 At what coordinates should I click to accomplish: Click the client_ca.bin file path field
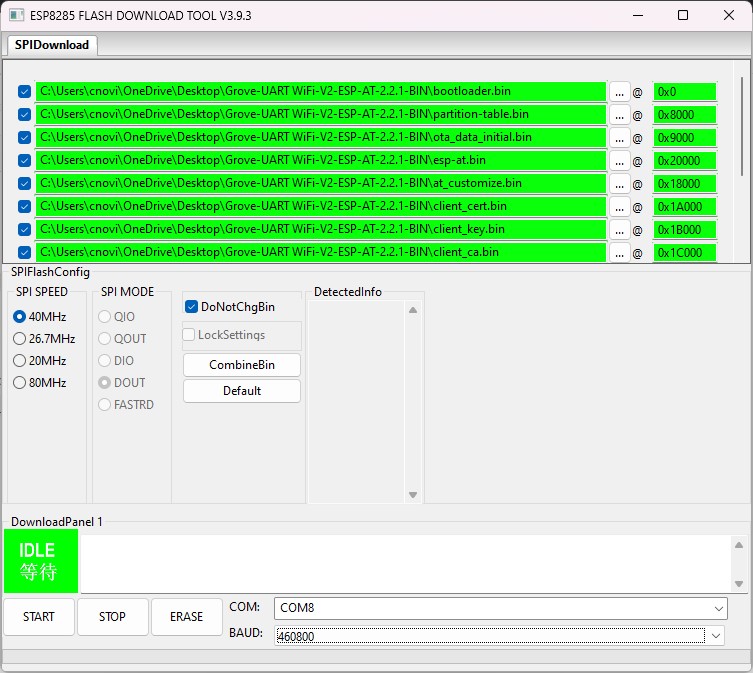tap(321, 253)
